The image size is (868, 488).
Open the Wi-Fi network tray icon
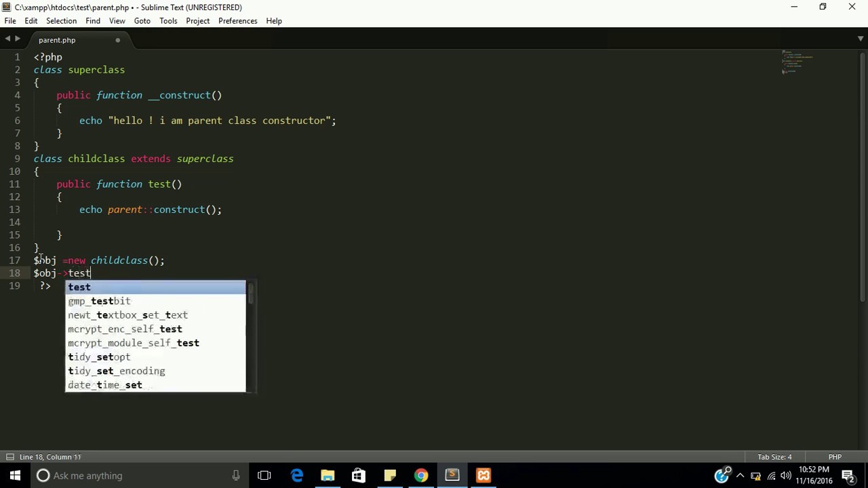772,476
